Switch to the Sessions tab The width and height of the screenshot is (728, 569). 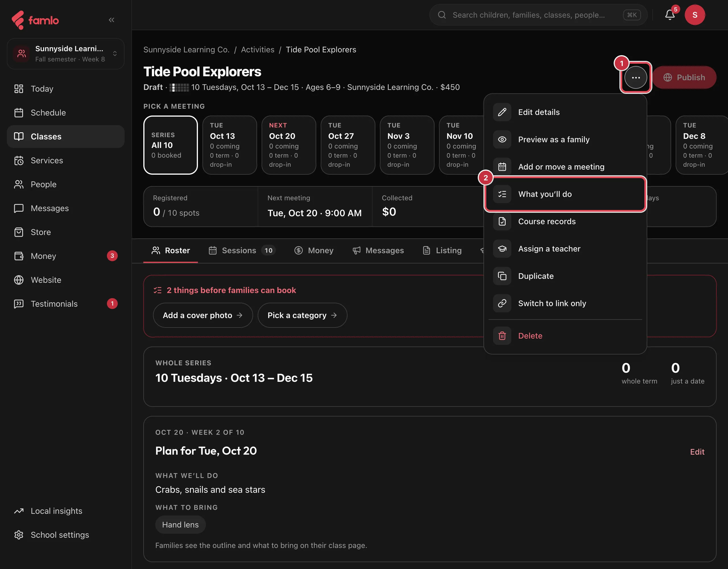pyautogui.click(x=242, y=250)
